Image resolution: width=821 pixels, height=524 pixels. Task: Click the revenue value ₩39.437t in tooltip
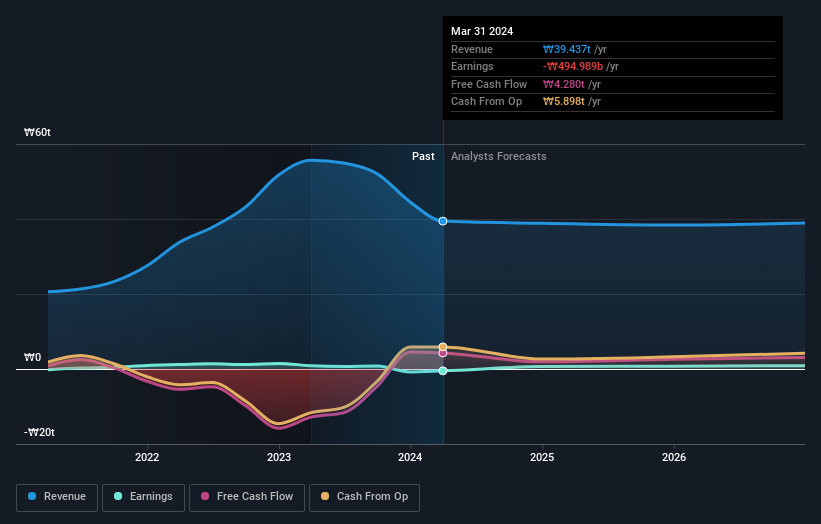coord(567,49)
